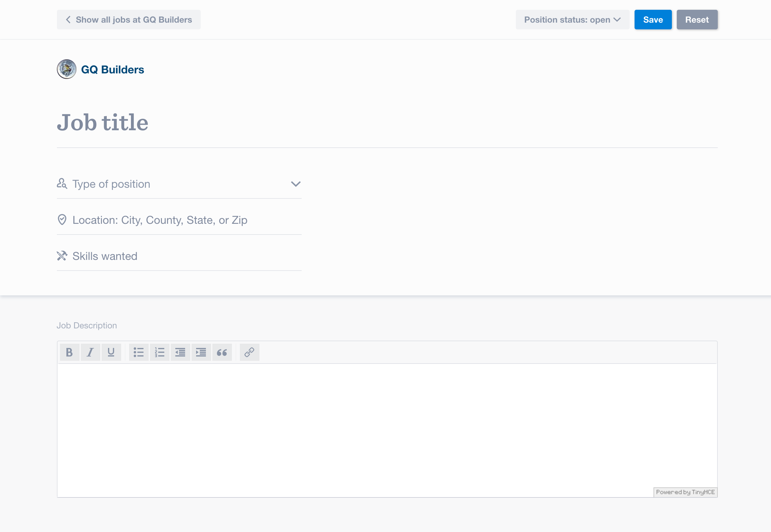Viewport: 771px width, 532px height.
Task: Expand the Type of position dropdown
Action: tap(179, 184)
